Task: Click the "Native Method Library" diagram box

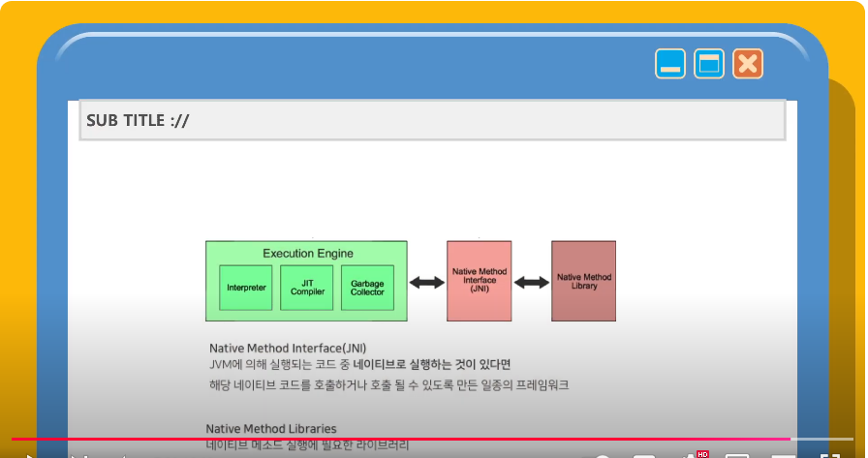Action: tap(583, 281)
